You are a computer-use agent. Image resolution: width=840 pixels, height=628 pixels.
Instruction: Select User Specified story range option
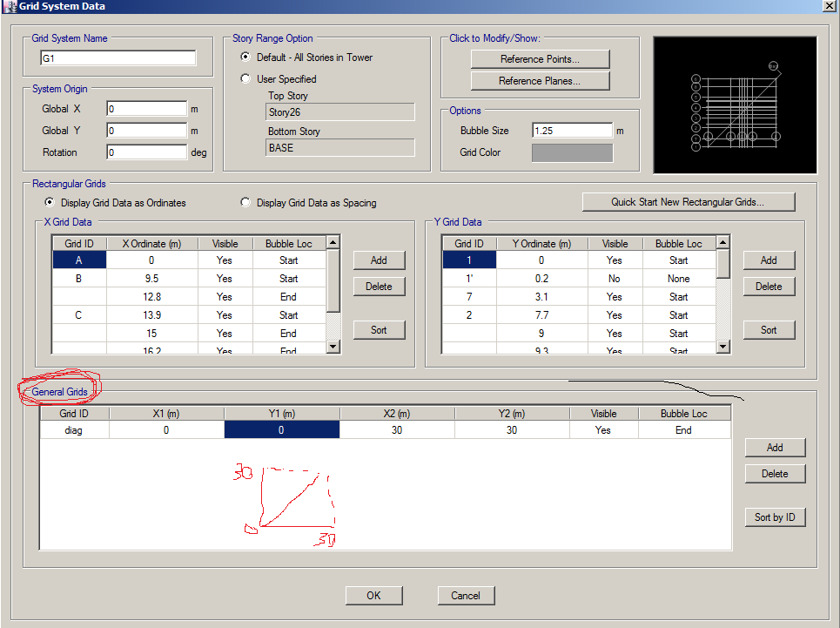pyautogui.click(x=245, y=78)
